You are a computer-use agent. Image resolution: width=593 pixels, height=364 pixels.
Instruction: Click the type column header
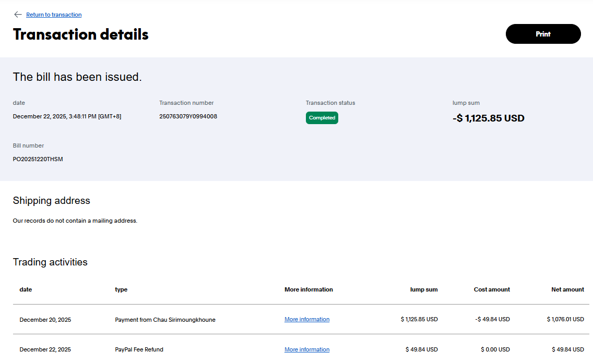pos(121,289)
